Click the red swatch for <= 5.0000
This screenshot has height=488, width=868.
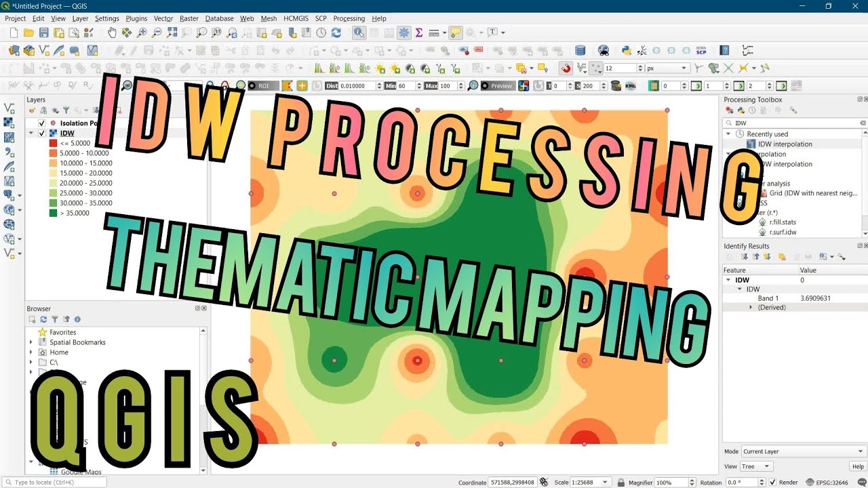tap(54, 144)
